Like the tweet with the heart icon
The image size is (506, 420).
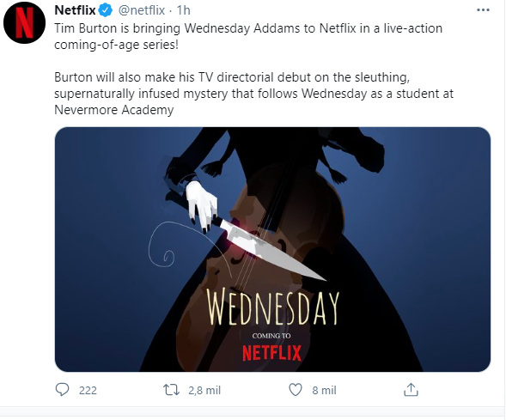click(295, 390)
